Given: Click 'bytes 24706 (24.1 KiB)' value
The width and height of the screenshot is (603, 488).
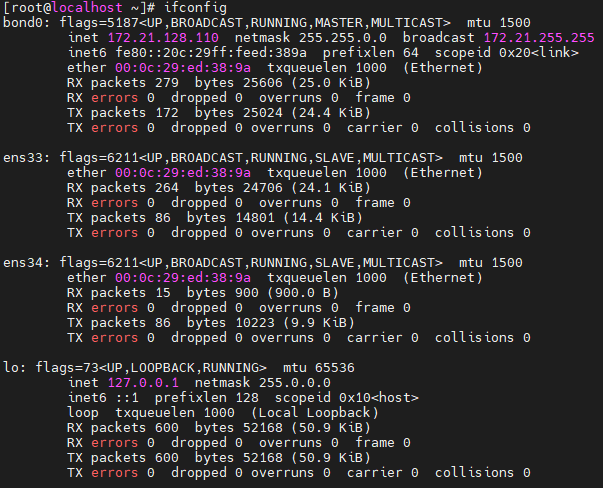Looking at the screenshot, I should click(x=283, y=188).
